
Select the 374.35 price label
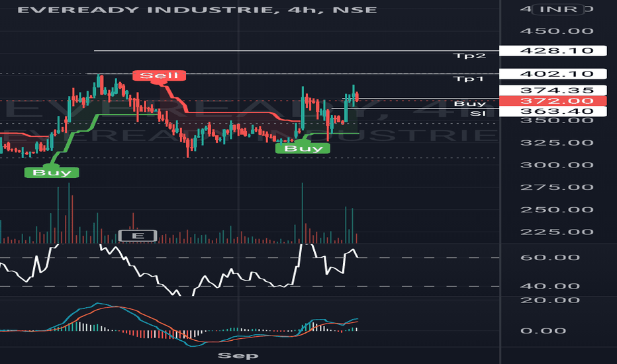point(553,91)
